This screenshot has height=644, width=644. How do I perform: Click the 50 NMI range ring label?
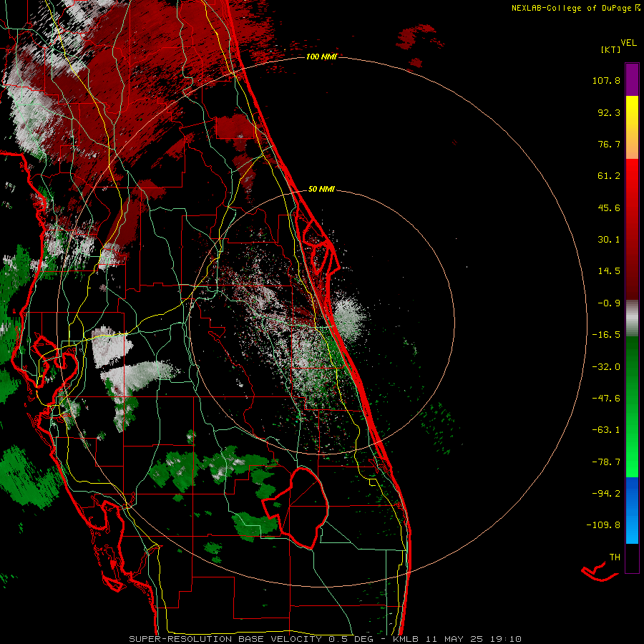321,189
